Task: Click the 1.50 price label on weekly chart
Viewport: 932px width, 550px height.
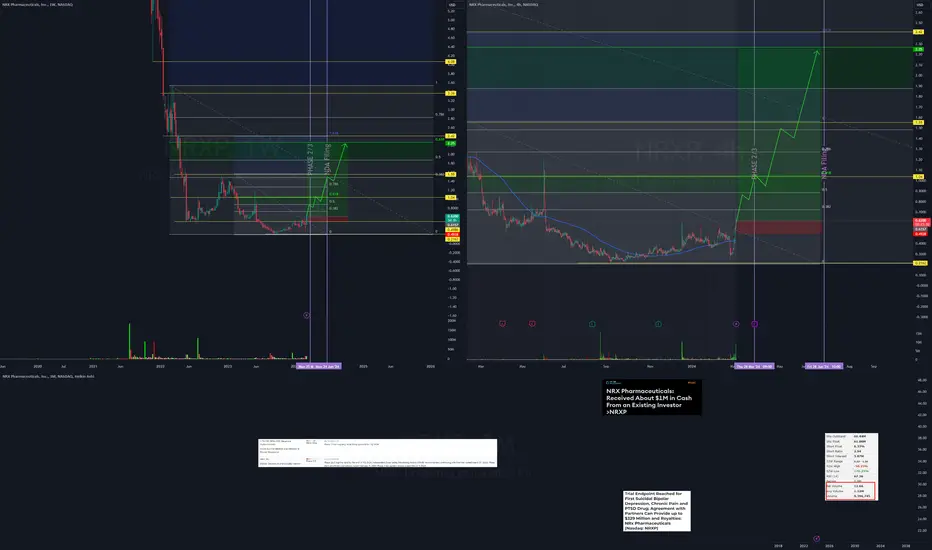Action: [451, 174]
